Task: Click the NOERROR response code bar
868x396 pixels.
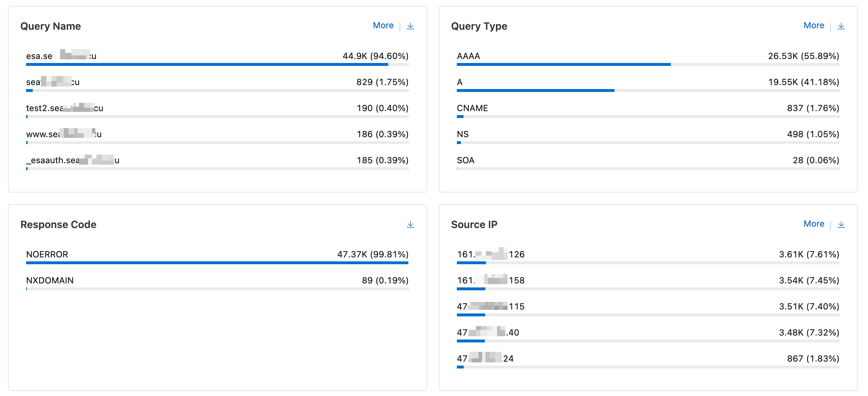Action: click(217, 263)
